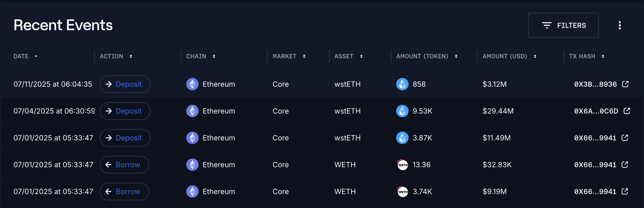Click the Borrow badge for 13.36 WETH
This screenshot has height=208, width=644.
124,165
